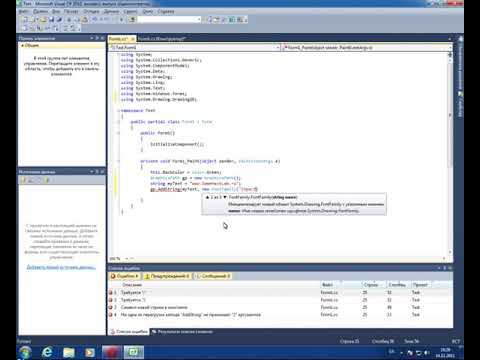The width and height of the screenshot is (480, 360).
Task: Open the Справка menu
Action: point(166,12)
